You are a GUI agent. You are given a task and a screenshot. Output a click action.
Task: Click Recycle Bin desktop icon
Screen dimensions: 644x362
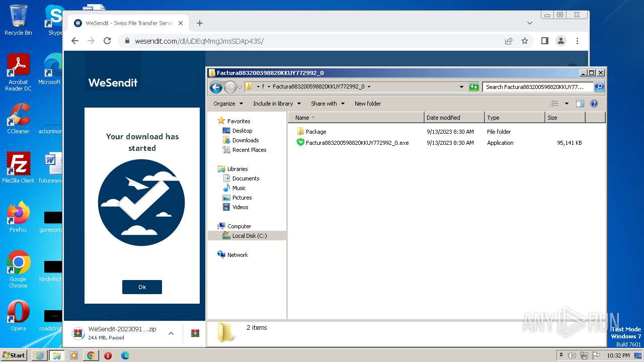[18, 20]
